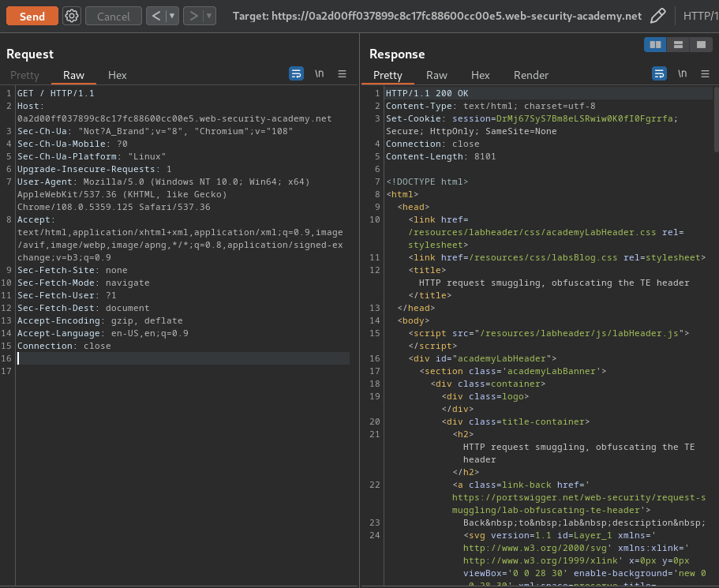Screen dimensions: 719x588
Task: Click the Set-Cookie session value
Action: coord(584,118)
